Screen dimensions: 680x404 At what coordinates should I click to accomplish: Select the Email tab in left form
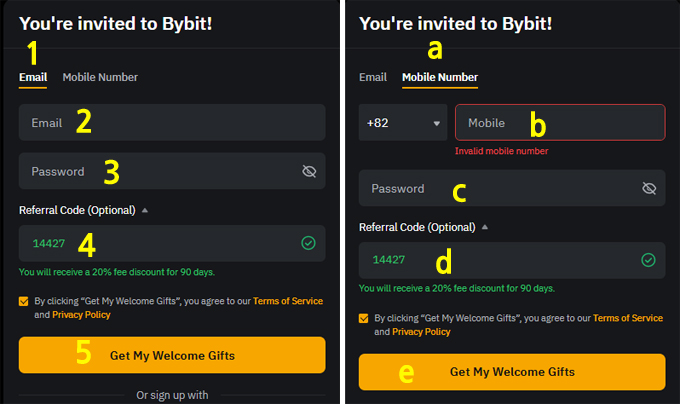[x=33, y=77]
